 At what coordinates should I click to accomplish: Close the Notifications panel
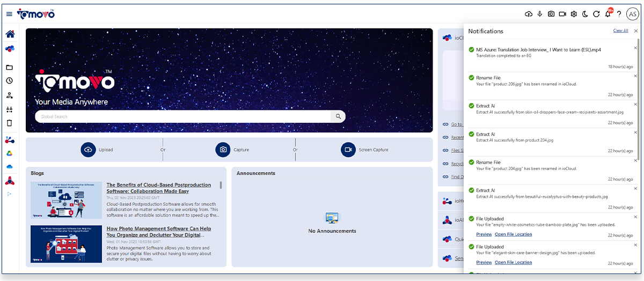point(636,31)
